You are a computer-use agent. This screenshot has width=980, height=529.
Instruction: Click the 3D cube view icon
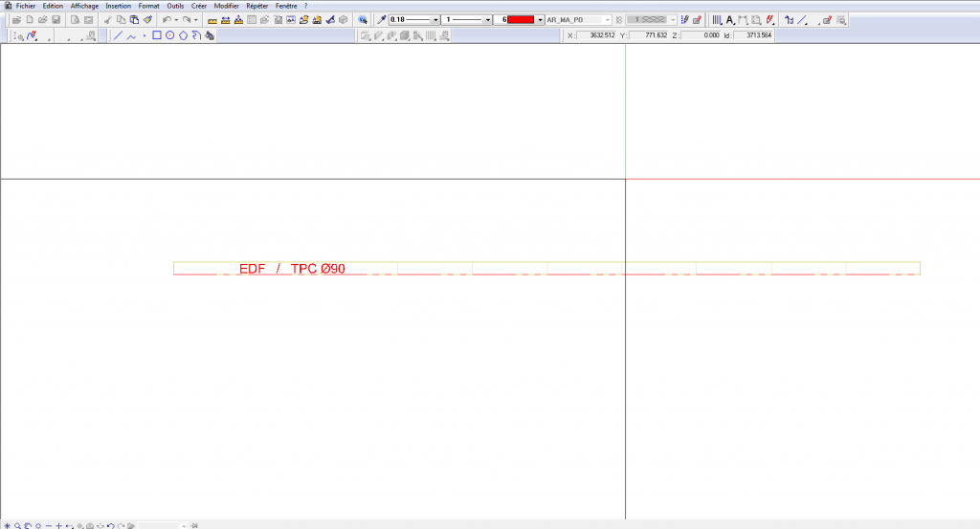click(x=344, y=19)
